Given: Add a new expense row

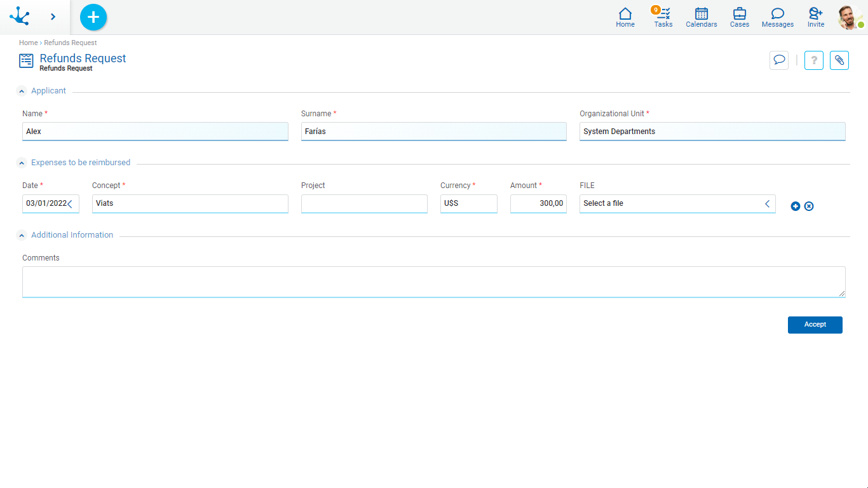Looking at the screenshot, I should (x=796, y=206).
